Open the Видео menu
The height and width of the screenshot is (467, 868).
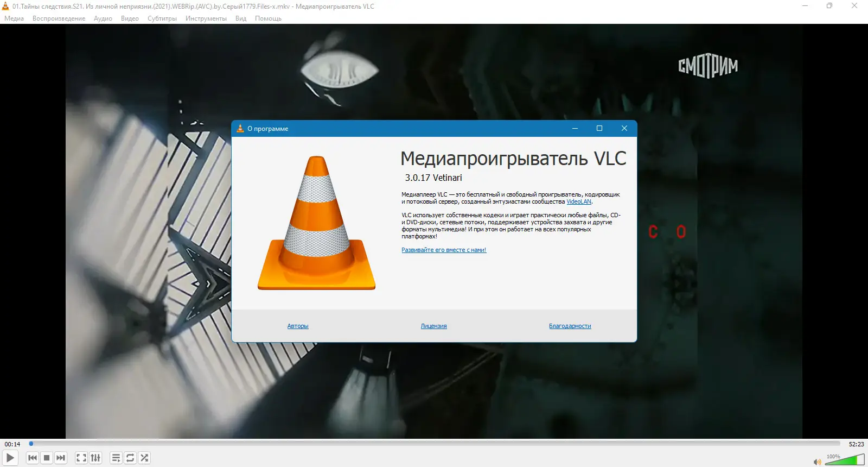coord(130,18)
